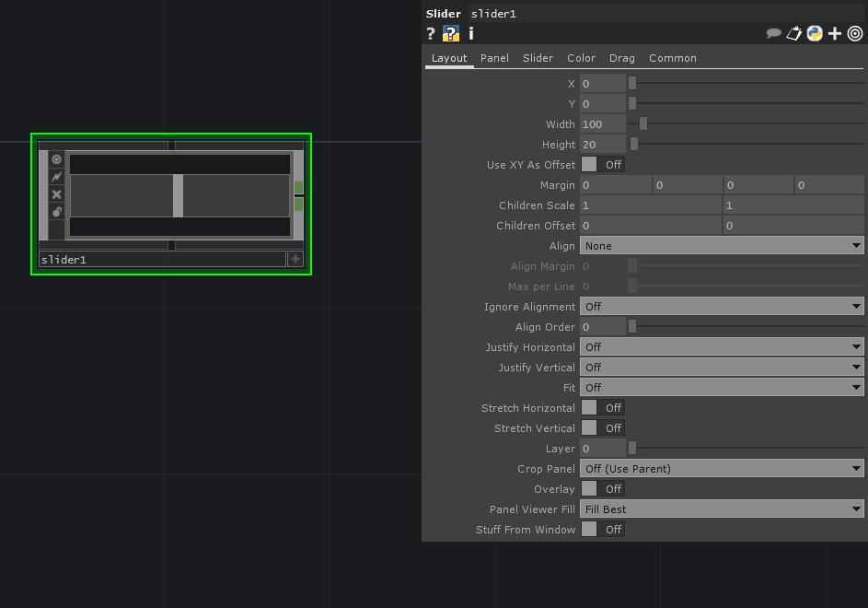Click the Width parameter label
This screenshot has height=608, width=868.
click(560, 124)
